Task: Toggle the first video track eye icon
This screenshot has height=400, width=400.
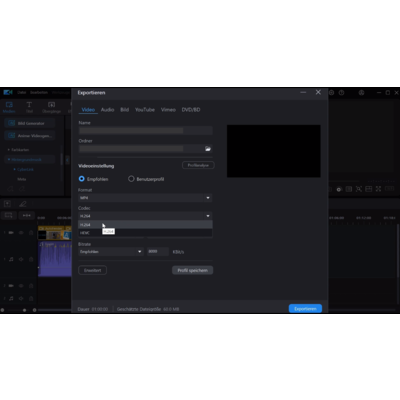Action: (x=21, y=232)
